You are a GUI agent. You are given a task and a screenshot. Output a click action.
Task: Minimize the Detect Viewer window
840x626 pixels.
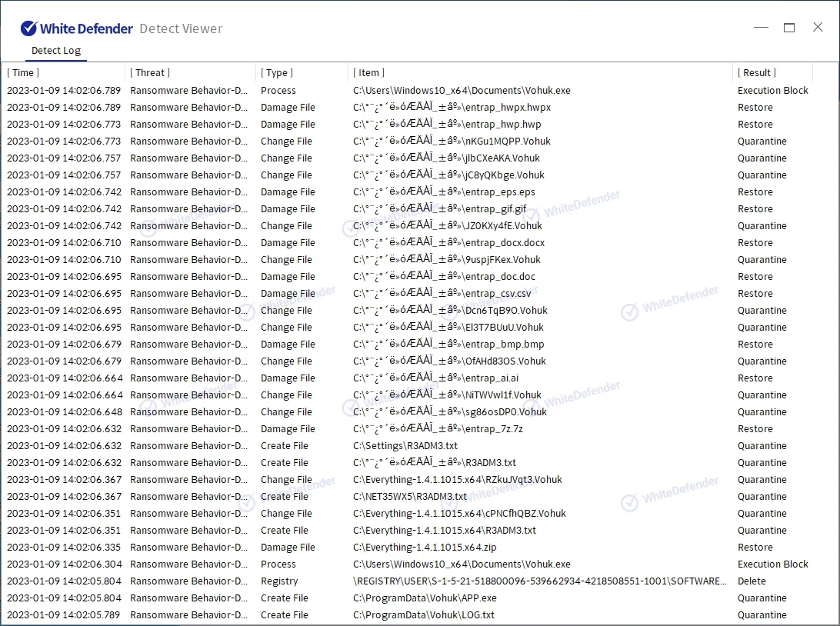[761, 28]
